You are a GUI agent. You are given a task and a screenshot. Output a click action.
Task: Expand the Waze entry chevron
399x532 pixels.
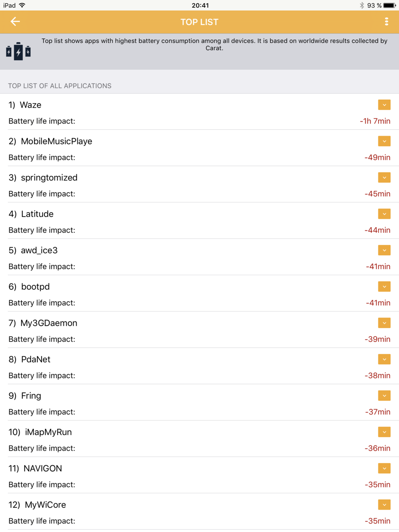pyautogui.click(x=384, y=105)
